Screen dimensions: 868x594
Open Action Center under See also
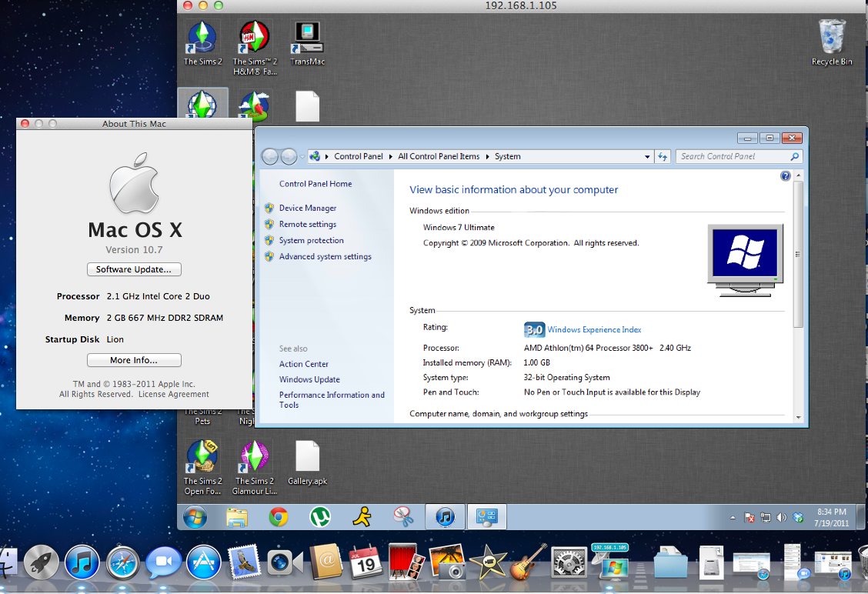point(303,364)
